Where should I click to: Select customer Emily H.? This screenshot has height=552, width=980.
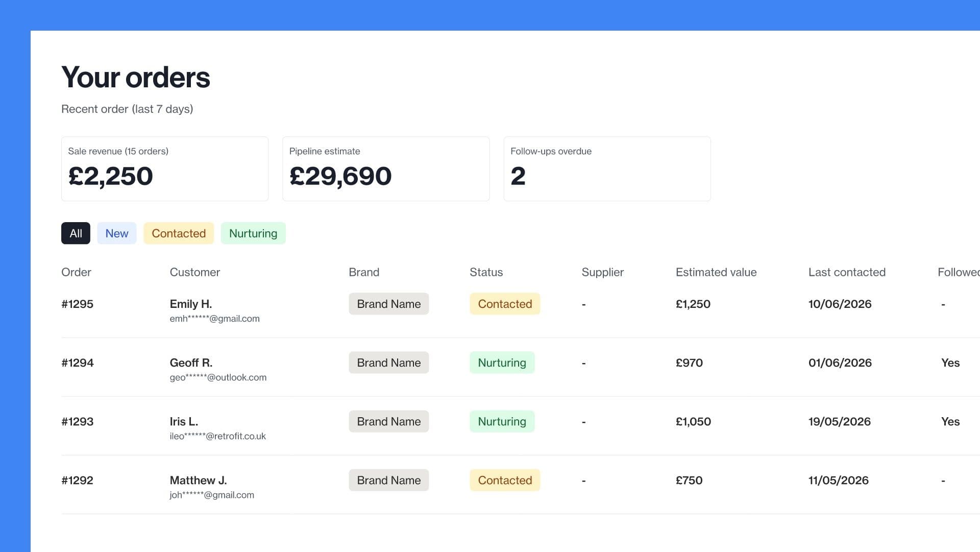pos(191,304)
